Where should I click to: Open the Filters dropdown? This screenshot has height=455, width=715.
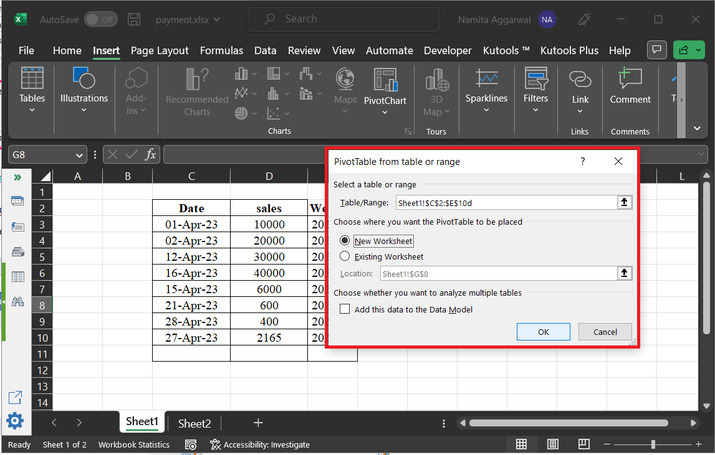[535, 109]
